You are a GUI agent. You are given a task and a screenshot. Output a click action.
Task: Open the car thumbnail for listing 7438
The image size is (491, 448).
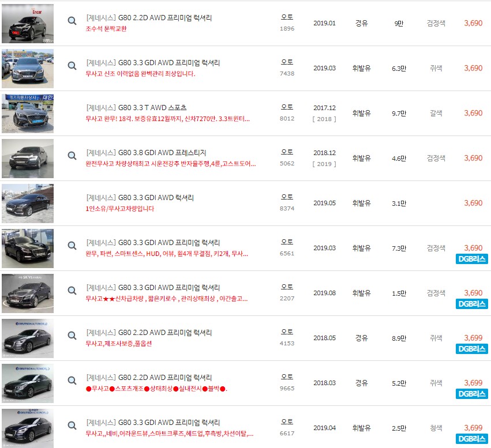pyautogui.click(x=28, y=69)
